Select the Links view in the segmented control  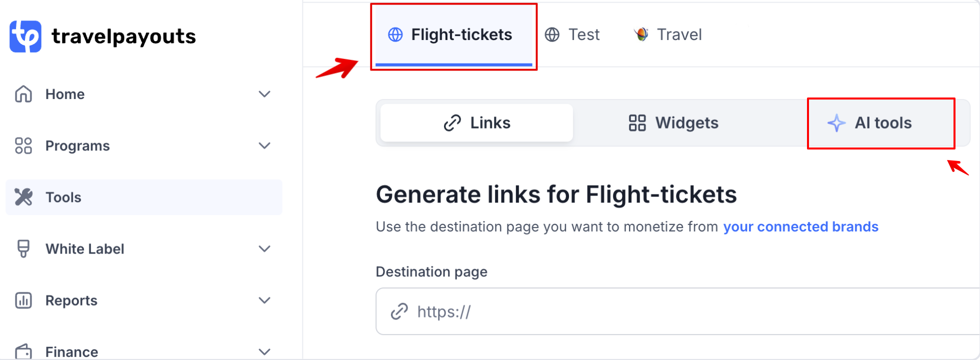476,122
